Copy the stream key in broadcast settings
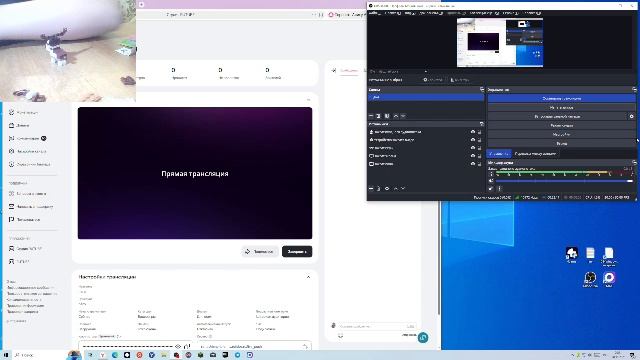The width and height of the screenshot is (640, 360). pyautogui.click(x=187, y=346)
